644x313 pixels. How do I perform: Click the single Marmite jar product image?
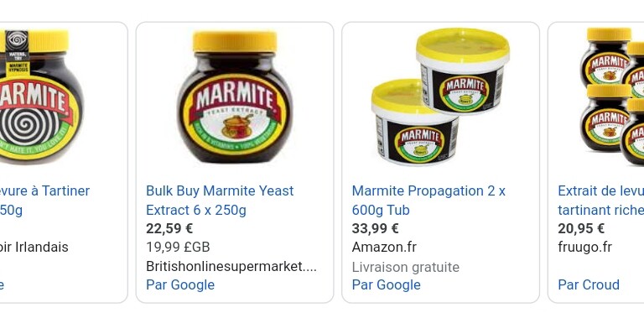click(235, 97)
